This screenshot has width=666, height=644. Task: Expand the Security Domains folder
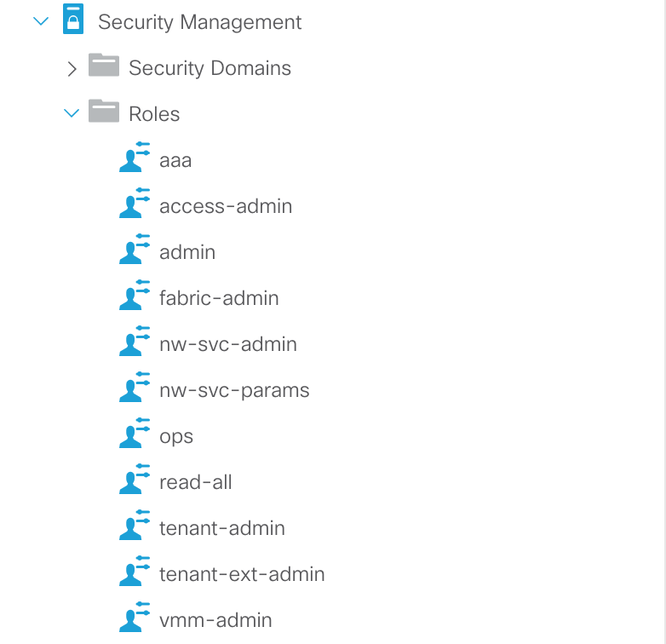[72, 68]
